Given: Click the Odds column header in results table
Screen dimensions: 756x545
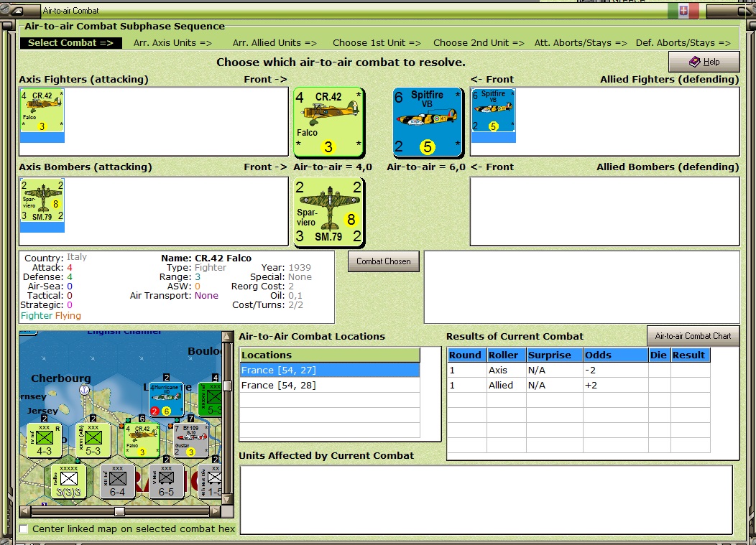Looking at the screenshot, I should point(616,355).
